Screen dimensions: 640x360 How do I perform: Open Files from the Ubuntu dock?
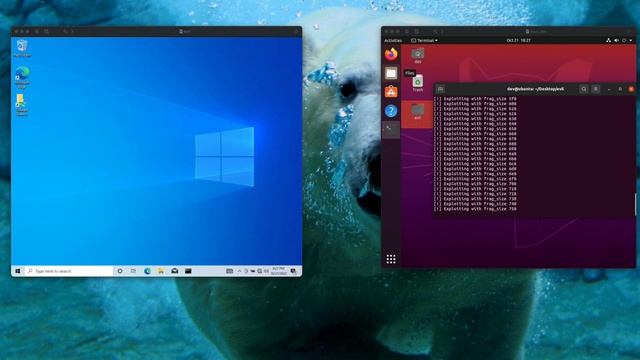pos(391,73)
